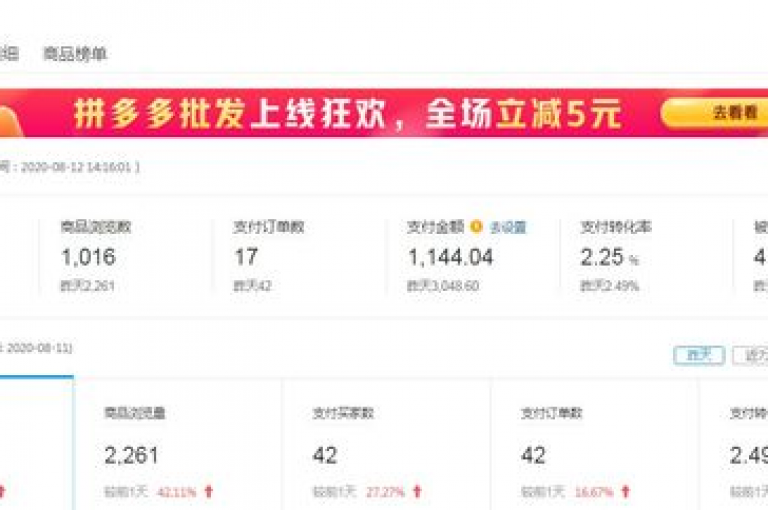Click the 1,016 商品浏览数 value
768x510 pixels.
[x=89, y=257]
